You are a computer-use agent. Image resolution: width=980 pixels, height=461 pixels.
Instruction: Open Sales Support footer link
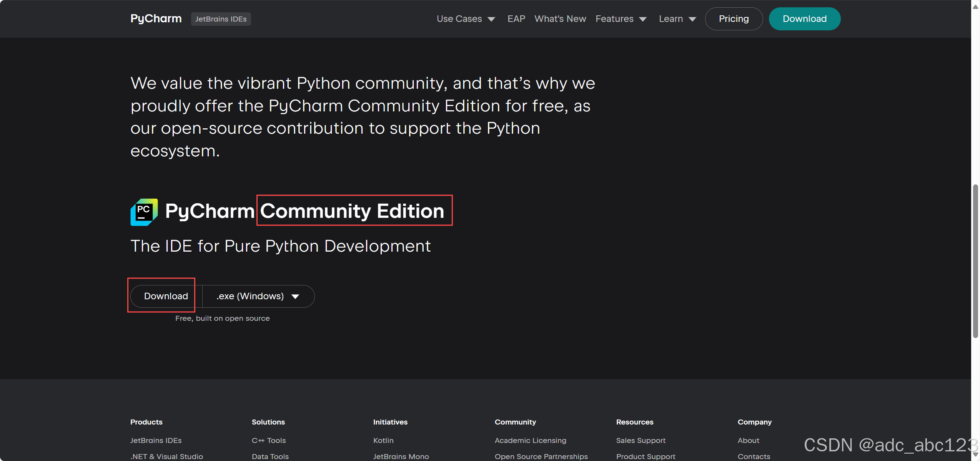click(x=641, y=440)
